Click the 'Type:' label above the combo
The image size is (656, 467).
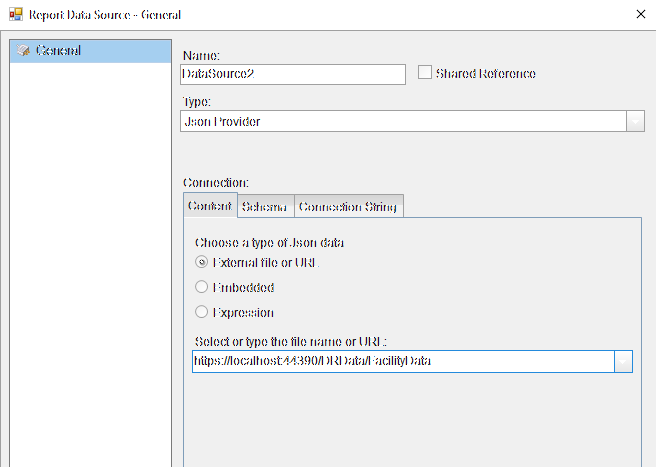pos(197,102)
